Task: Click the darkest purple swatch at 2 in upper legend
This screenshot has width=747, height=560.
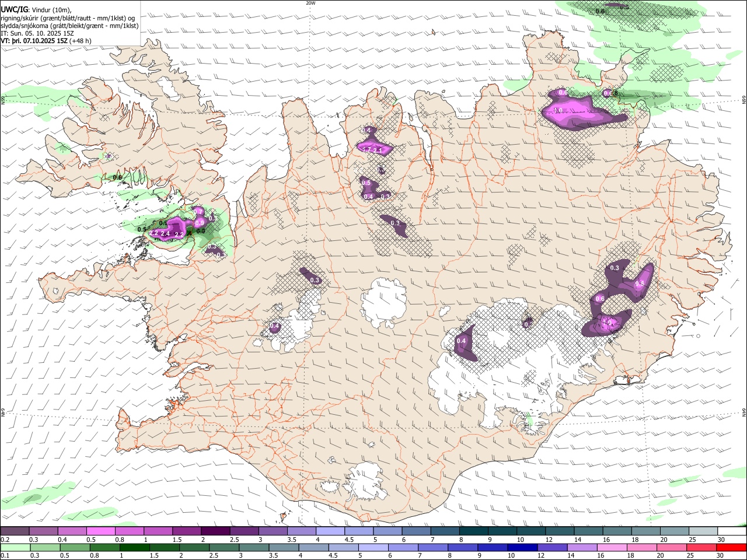Action: [215, 531]
